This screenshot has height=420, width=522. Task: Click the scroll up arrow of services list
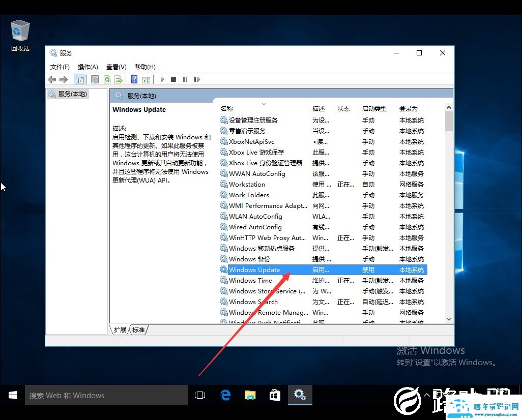[449, 107]
